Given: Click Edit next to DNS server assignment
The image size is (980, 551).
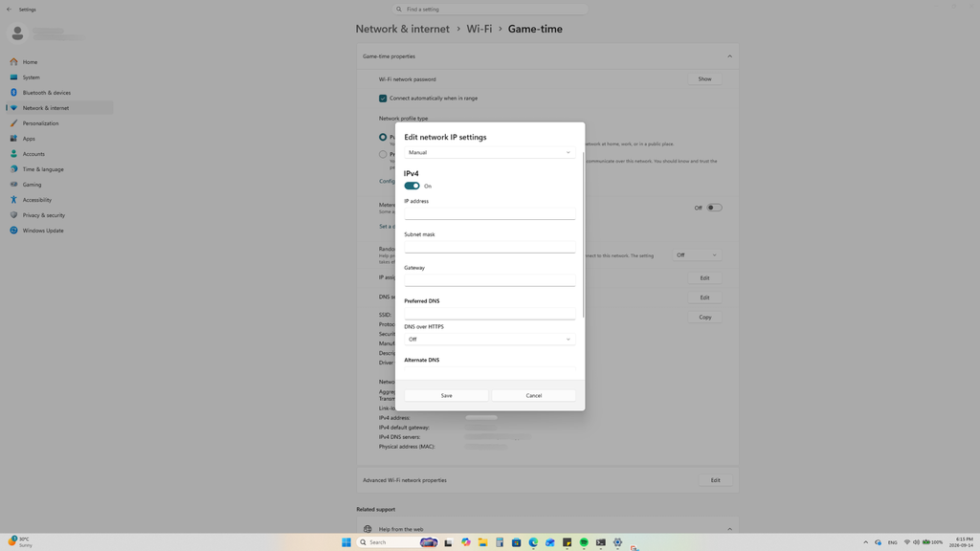Looking at the screenshot, I should point(704,298).
